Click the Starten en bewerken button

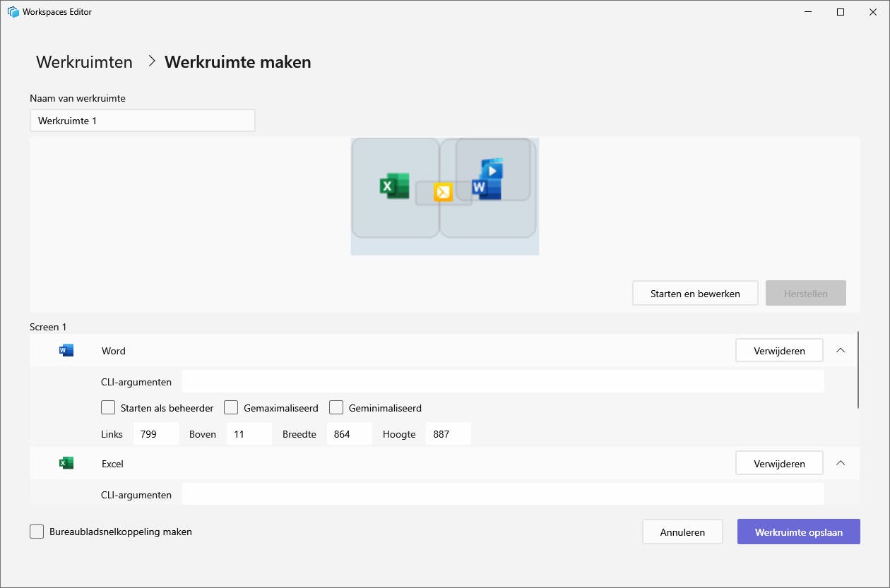pyautogui.click(x=695, y=293)
